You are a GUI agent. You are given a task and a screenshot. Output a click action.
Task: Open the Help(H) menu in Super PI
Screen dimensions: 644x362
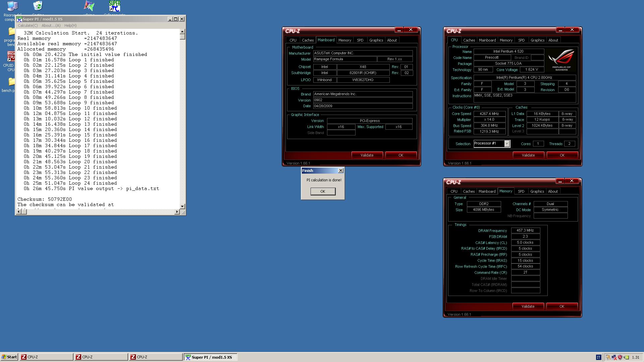[70, 25]
